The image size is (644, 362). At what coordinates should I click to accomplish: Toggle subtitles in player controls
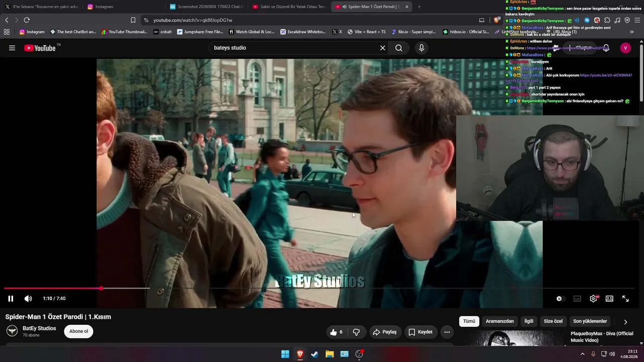coord(577,299)
